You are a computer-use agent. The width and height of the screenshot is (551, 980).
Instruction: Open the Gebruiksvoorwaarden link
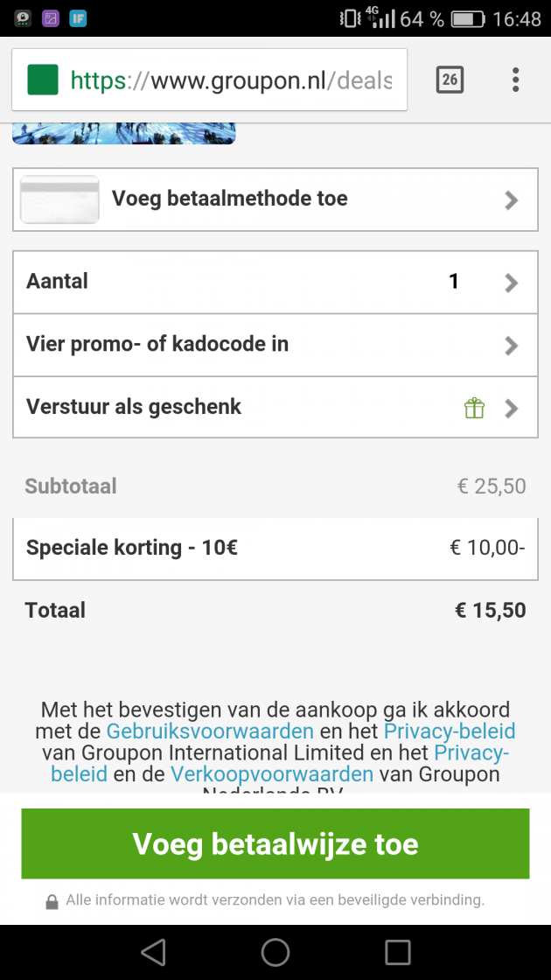point(210,731)
